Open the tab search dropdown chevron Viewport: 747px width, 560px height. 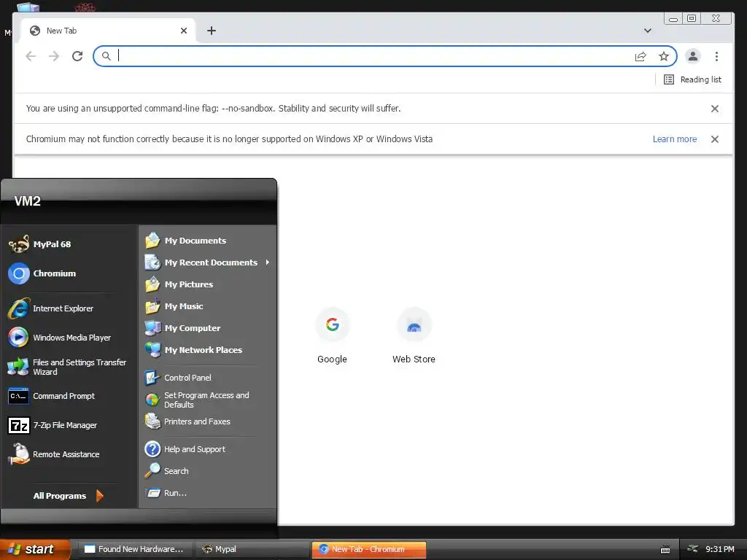pos(648,31)
